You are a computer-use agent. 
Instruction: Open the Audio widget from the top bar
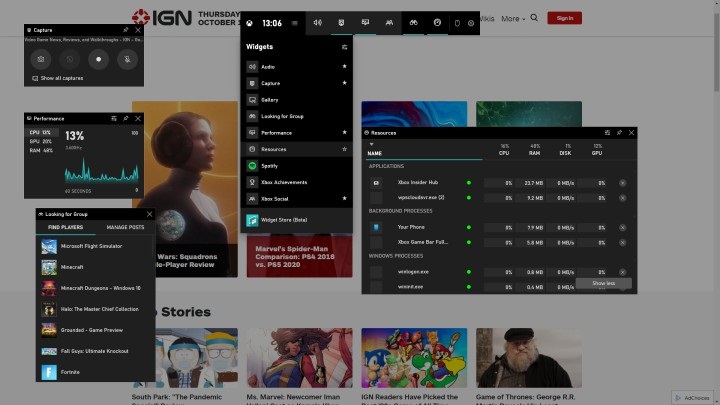coord(318,21)
